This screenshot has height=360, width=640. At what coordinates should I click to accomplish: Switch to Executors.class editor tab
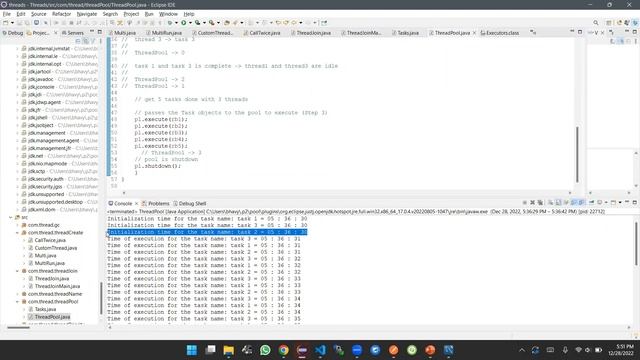(500, 33)
